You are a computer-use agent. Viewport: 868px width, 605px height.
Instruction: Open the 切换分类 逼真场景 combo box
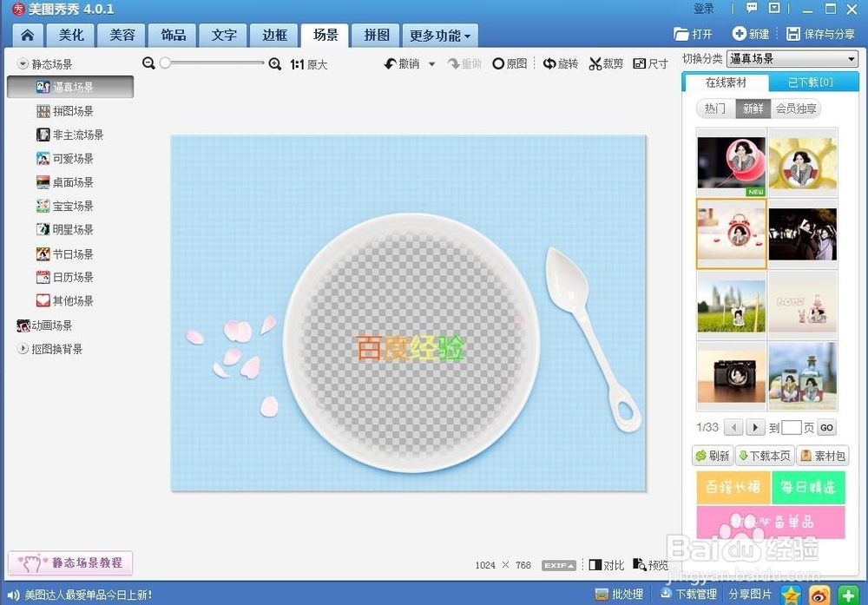pos(792,59)
